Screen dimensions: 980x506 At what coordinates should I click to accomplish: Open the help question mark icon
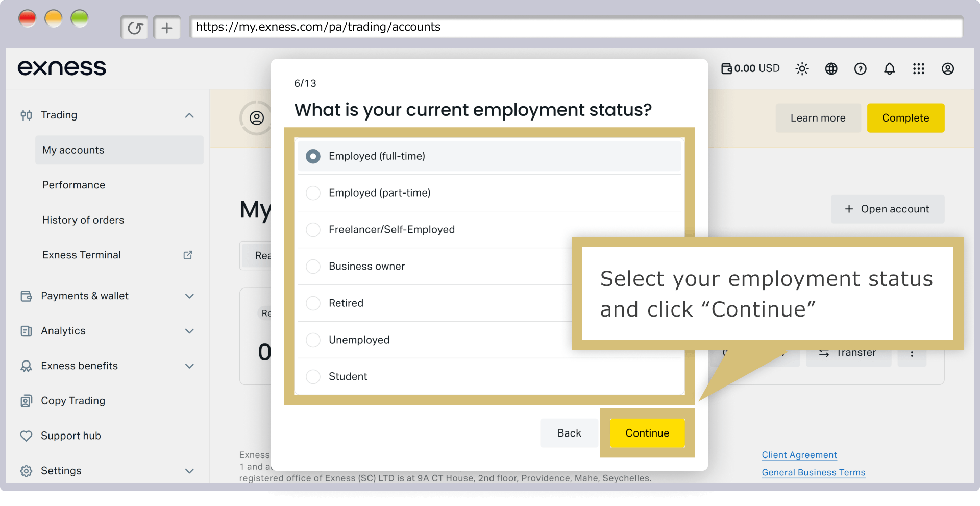[860, 68]
